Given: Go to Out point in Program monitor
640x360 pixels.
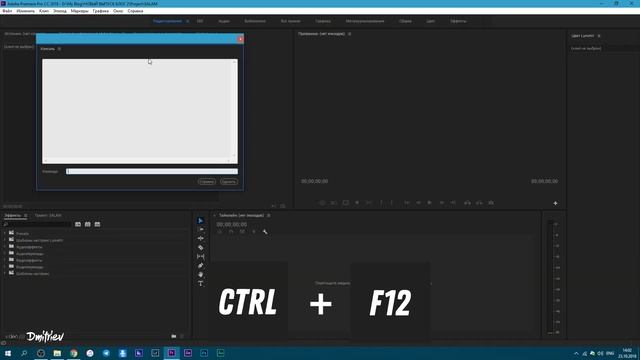Looking at the screenshot, I should [x=453, y=203].
